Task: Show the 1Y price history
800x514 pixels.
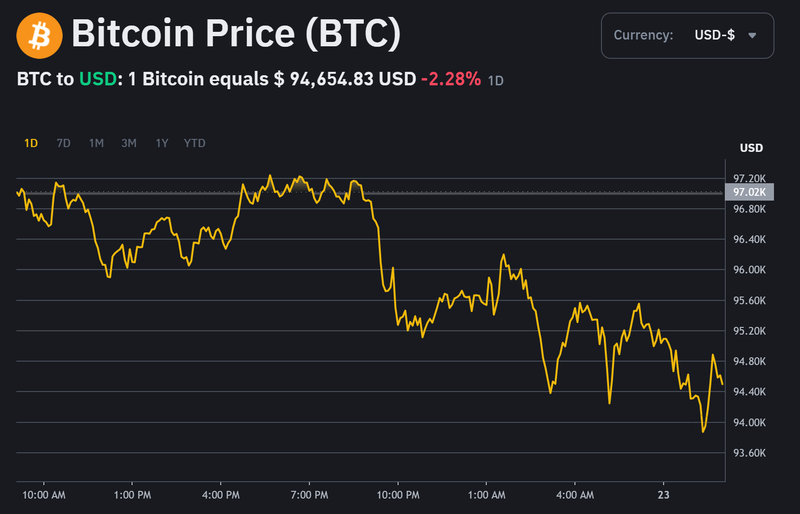Action: pos(162,143)
